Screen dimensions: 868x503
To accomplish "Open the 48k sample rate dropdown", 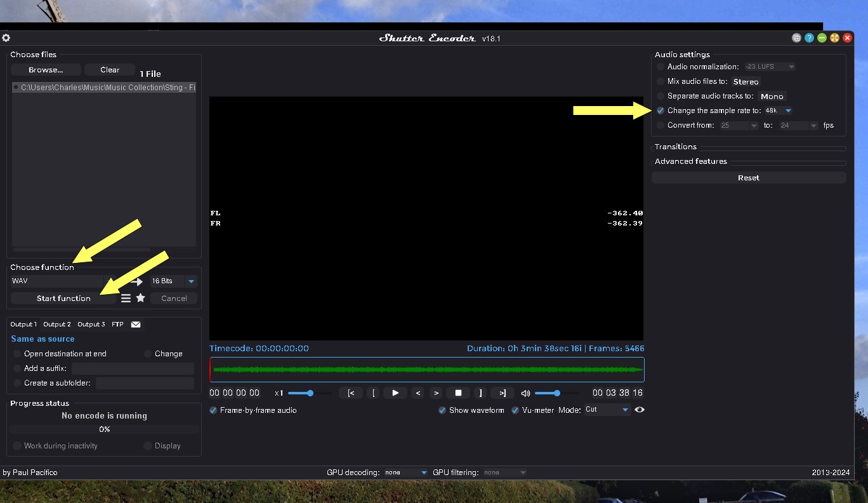I will (x=778, y=111).
